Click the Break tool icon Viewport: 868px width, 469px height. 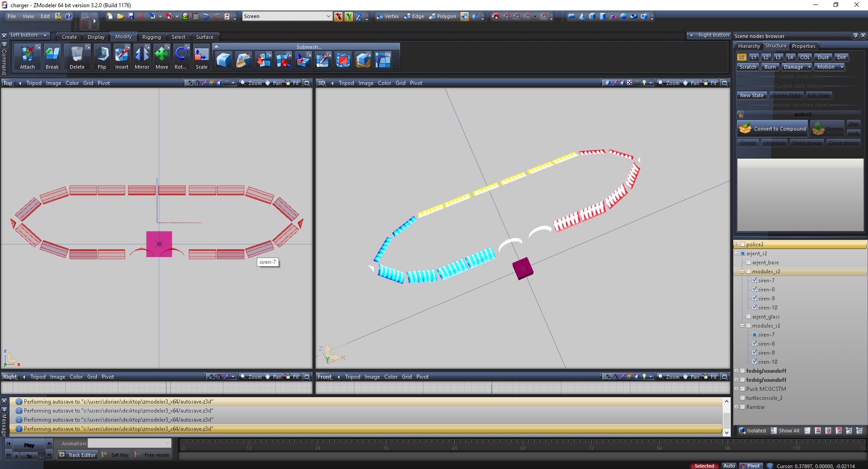[52, 55]
